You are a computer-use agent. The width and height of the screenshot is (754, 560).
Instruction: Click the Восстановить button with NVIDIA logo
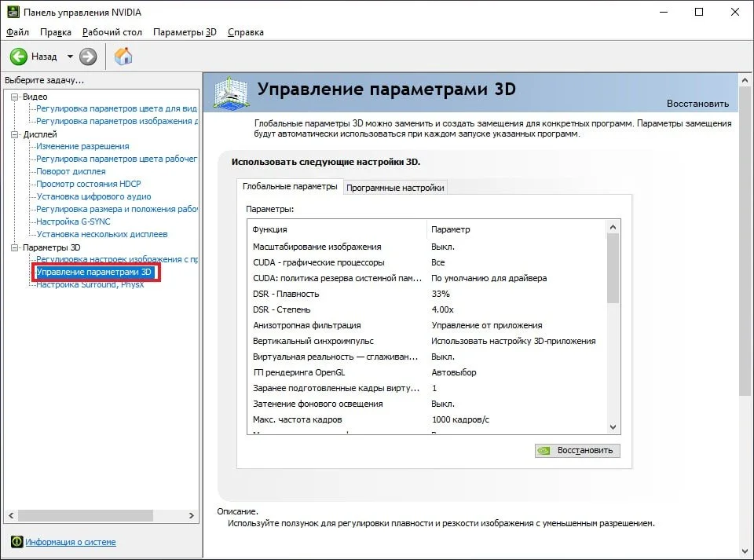point(577,450)
